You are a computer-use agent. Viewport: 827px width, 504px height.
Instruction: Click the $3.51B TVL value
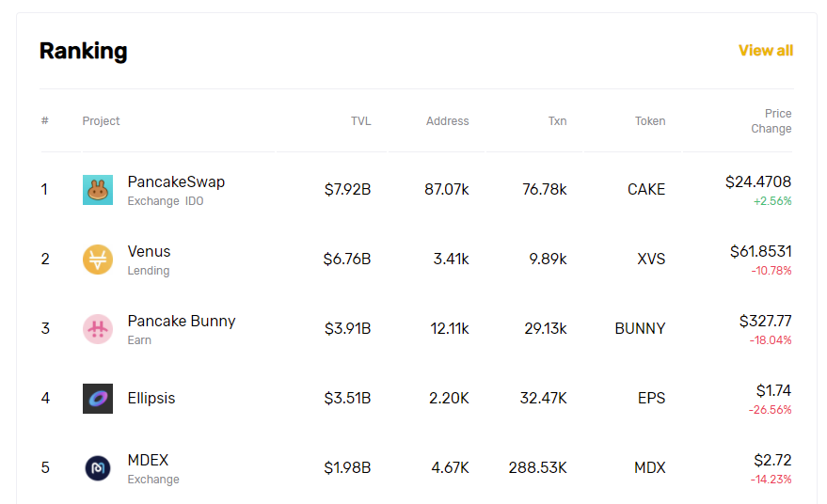347,399
